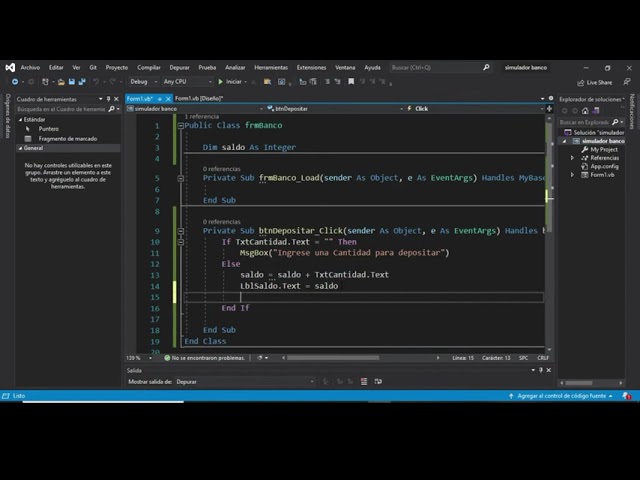Viewport: 640px width, 480px height.
Task: Click the save all files icon
Action: 82,82
